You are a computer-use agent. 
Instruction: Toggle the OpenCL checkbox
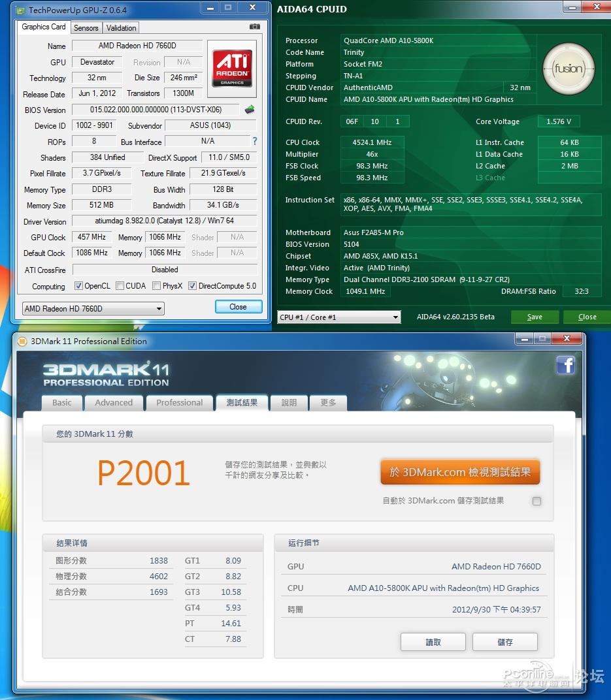coord(78,286)
